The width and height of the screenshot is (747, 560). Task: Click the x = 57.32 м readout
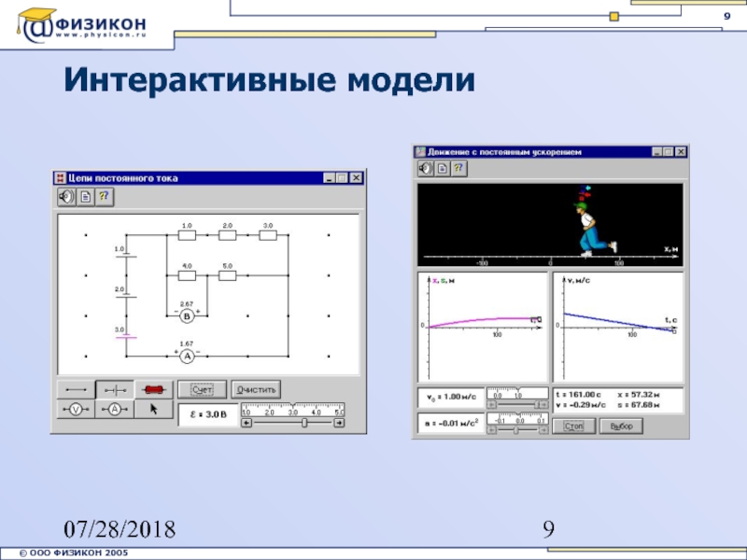[639, 395]
